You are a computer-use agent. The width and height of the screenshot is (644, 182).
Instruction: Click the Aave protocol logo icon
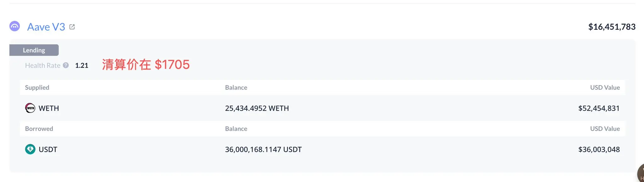pos(14,26)
